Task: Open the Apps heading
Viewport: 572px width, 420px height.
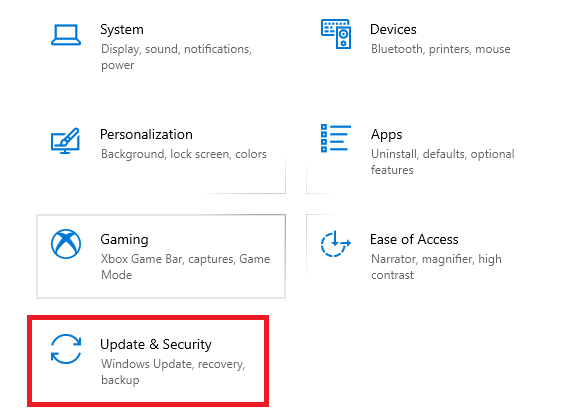Action: point(387,135)
